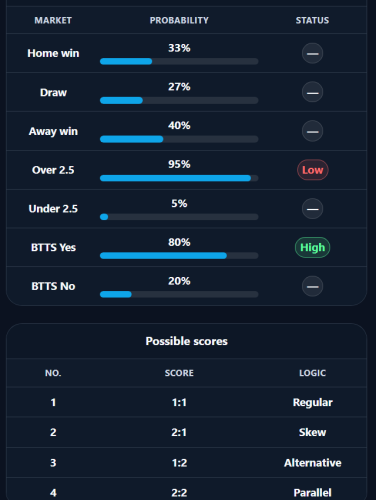Click the Draw row status dash icon
Viewport: 376px width, 500px height.
pos(312,92)
